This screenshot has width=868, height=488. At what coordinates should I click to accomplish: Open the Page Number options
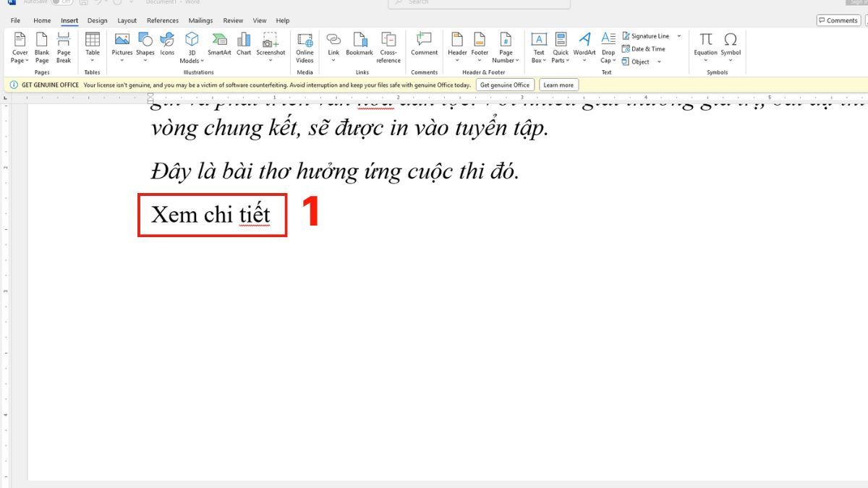click(x=506, y=48)
